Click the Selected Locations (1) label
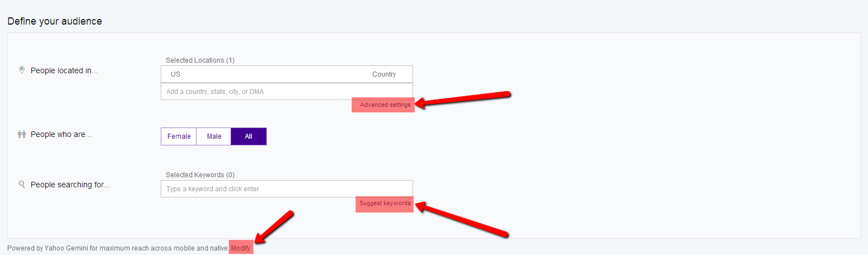The image size is (868, 255). click(x=200, y=60)
